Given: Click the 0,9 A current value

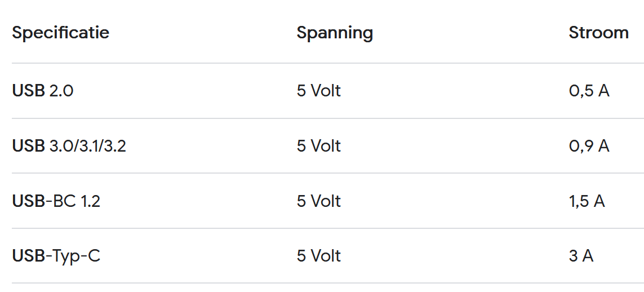Looking at the screenshot, I should (x=589, y=146).
